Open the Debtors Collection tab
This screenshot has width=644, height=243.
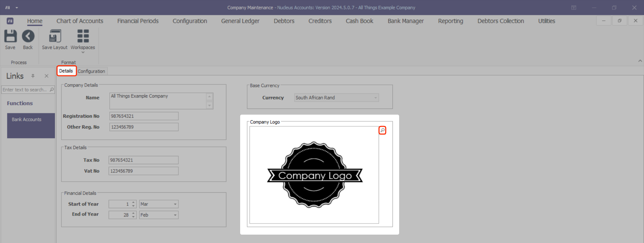(501, 21)
